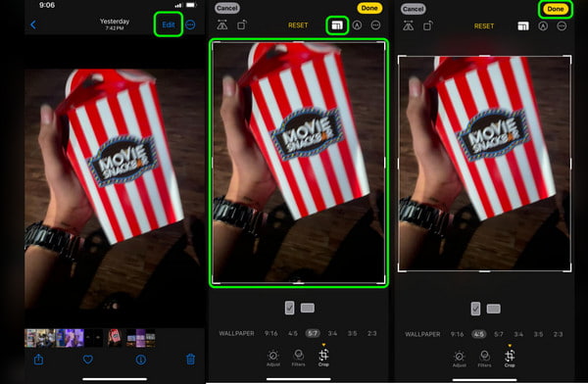Open Adjust tool in the right screen
Viewport: 588px width, 384px height.
(459, 359)
